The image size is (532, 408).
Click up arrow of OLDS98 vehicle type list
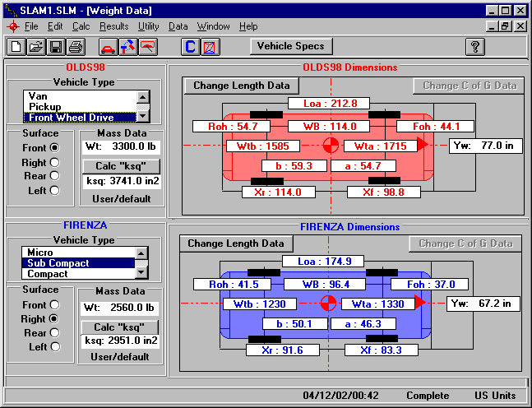(x=143, y=97)
